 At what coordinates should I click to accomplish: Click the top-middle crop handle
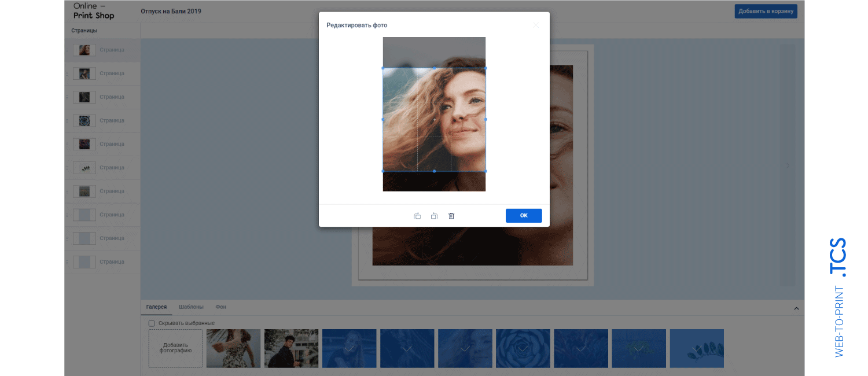tap(434, 68)
